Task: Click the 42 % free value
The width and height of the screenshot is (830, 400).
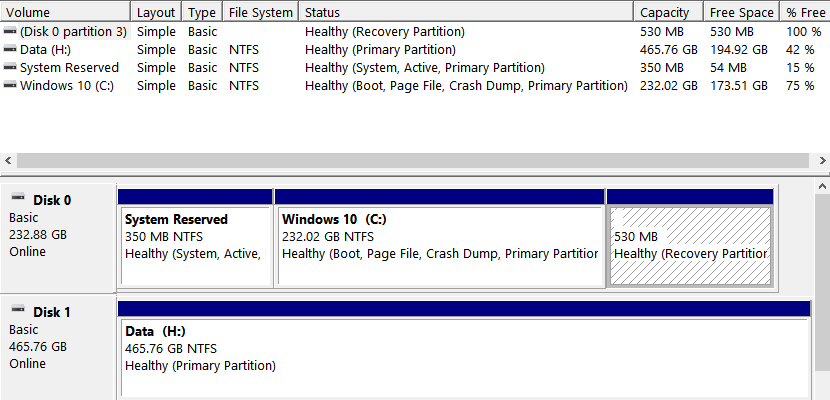Action: click(800, 50)
